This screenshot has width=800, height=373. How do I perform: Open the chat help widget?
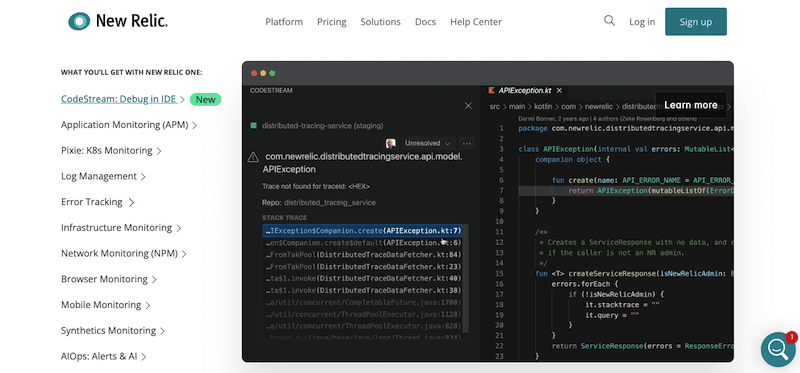778,350
